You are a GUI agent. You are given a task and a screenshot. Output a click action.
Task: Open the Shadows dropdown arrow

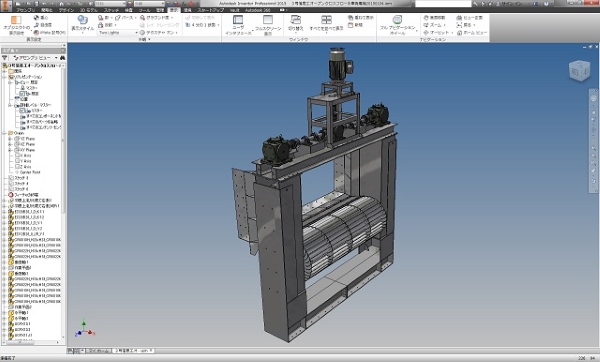click(x=111, y=18)
